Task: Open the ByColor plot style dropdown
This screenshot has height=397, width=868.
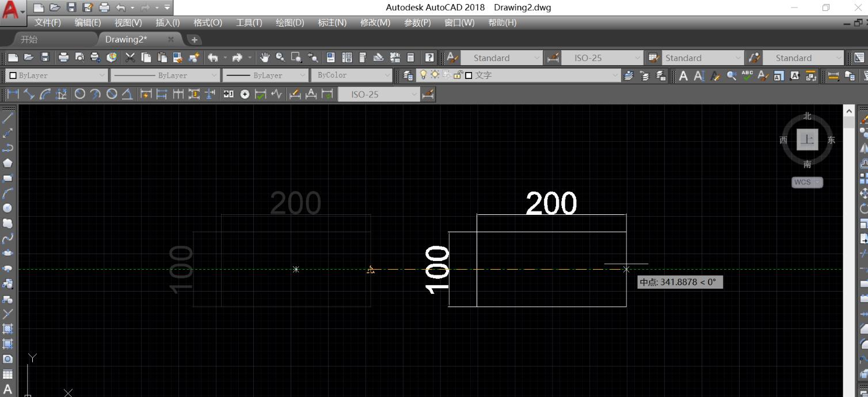Action: [352, 75]
